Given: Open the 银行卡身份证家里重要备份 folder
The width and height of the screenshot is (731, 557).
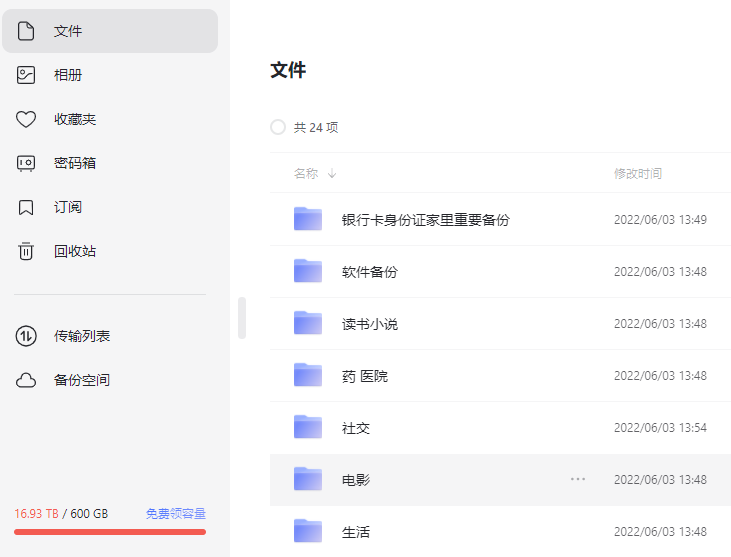Looking at the screenshot, I should pyautogui.click(x=425, y=219).
